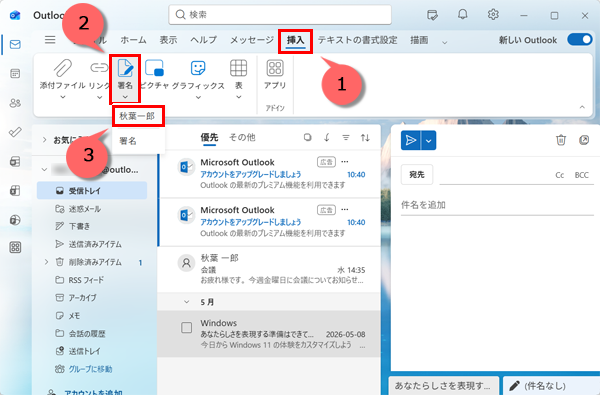Open the 挿入 tab

[295, 40]
